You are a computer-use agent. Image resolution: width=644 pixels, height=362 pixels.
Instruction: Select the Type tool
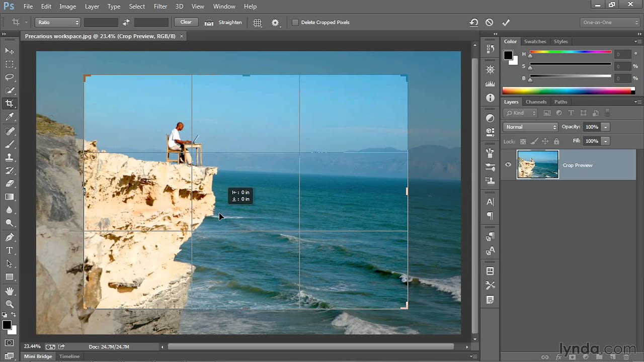[10, 250]
